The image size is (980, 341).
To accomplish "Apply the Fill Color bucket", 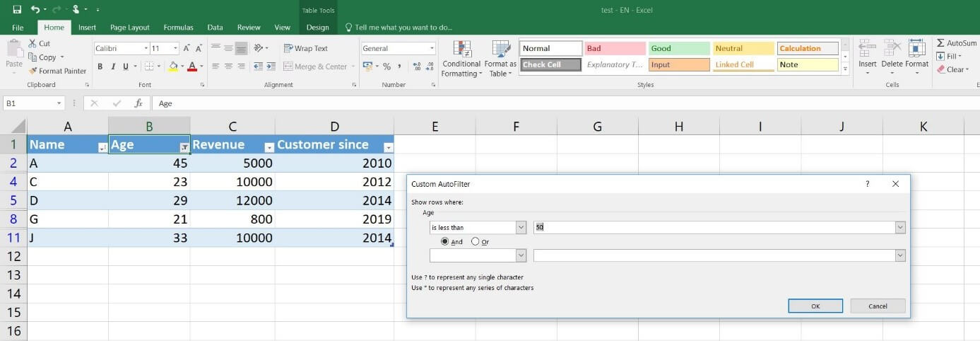I will point(172,67).
